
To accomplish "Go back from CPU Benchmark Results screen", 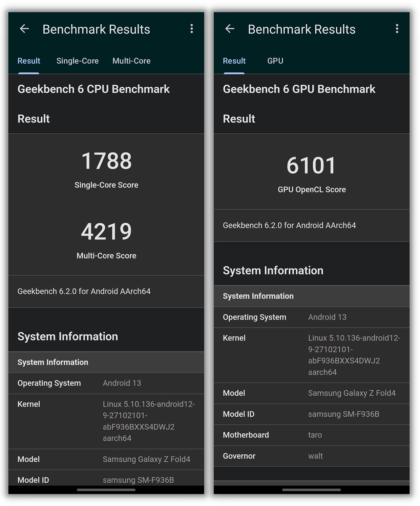I will [x=24, y=29].
